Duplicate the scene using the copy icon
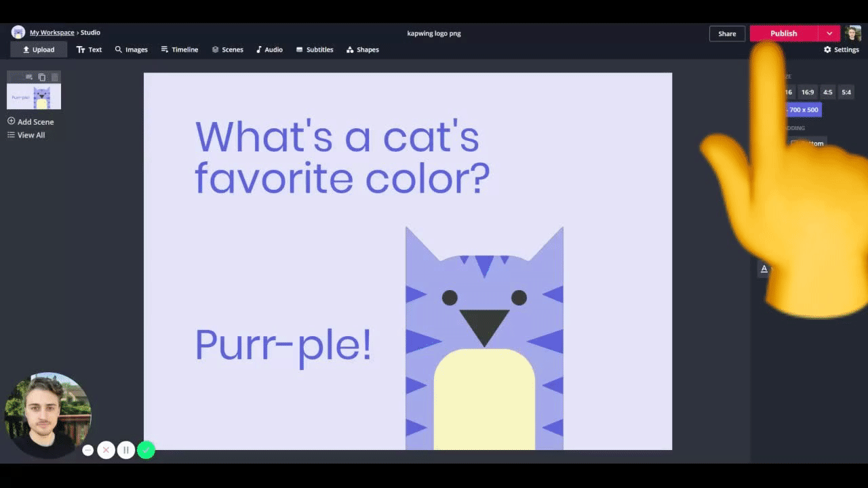Viewport: 868px width, 488px height. pyautogui.click(x=42, y=77)
